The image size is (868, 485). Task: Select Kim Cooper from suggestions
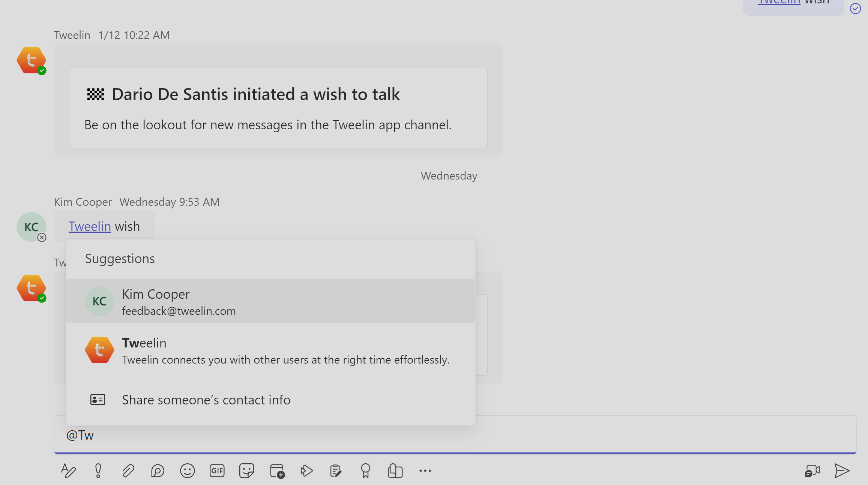[270, 301]
